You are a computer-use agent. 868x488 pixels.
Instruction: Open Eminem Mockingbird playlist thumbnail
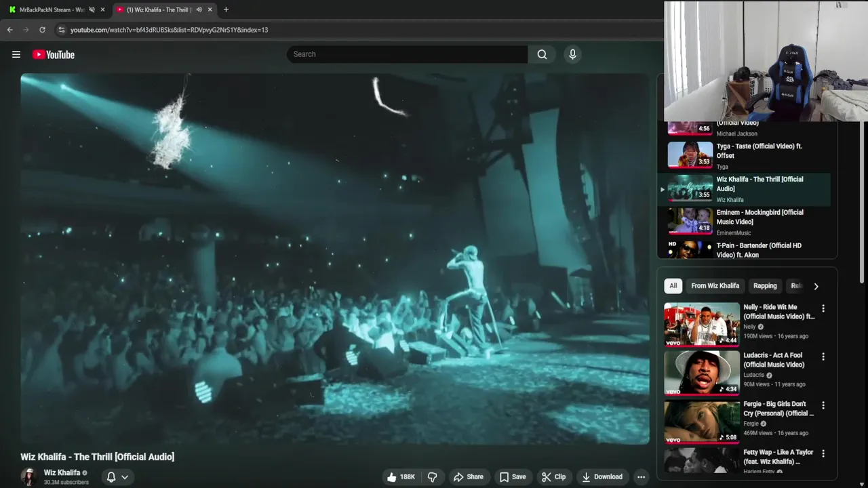point(690,221)
